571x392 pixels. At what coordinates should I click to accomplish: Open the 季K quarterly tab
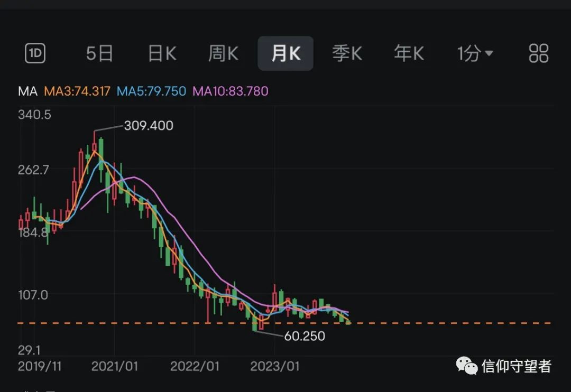(x=347, y=53)
